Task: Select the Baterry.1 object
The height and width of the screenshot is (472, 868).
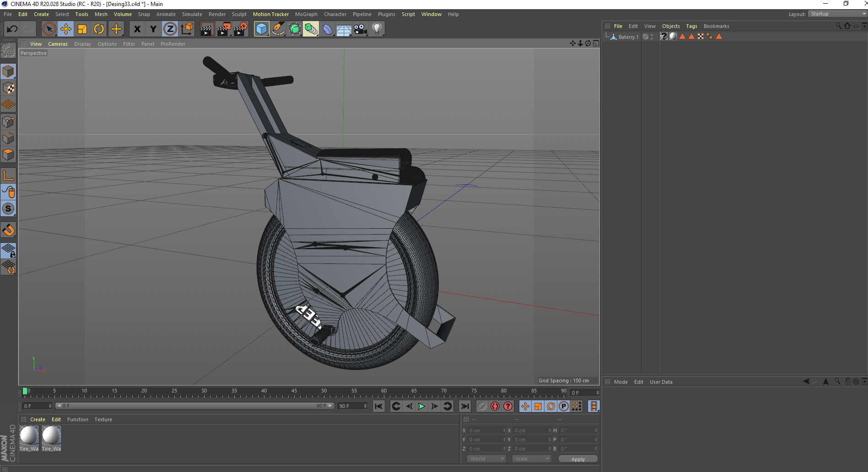Action: [628, 37]
